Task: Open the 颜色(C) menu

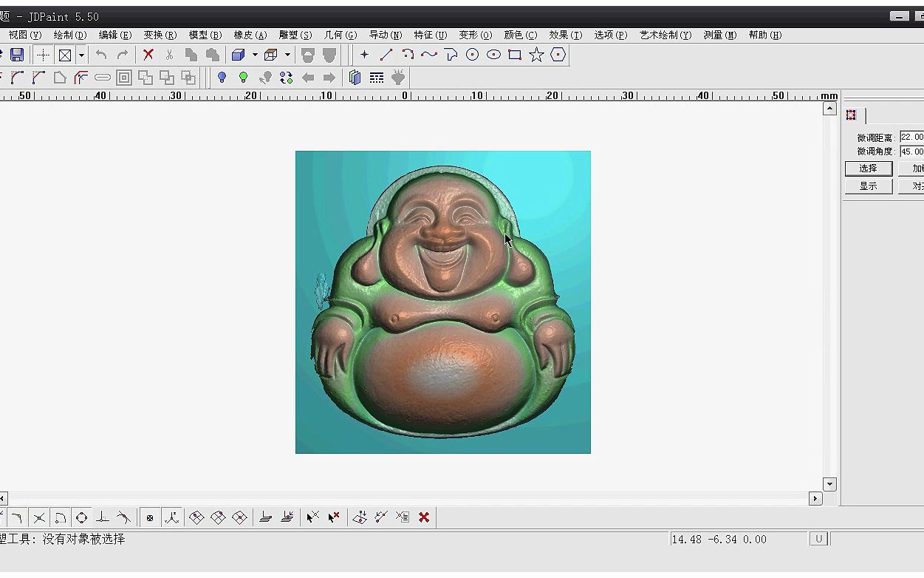Action: tap(521, 35)
